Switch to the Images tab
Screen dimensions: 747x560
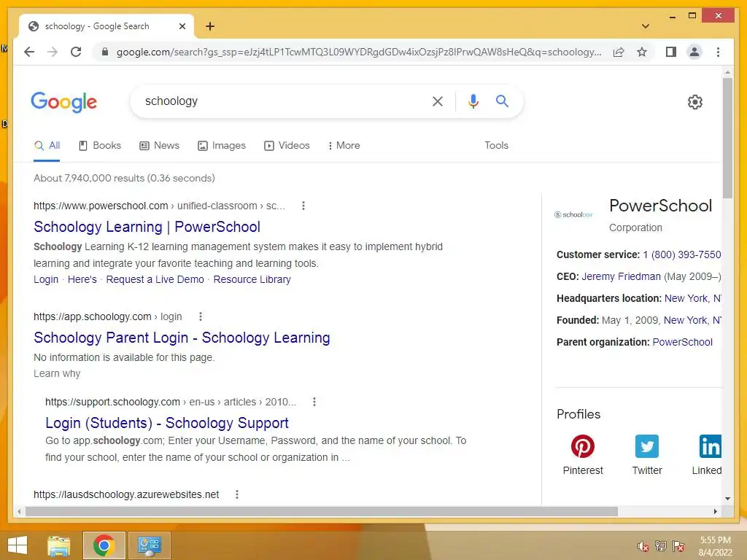click(x=222, y=146)
